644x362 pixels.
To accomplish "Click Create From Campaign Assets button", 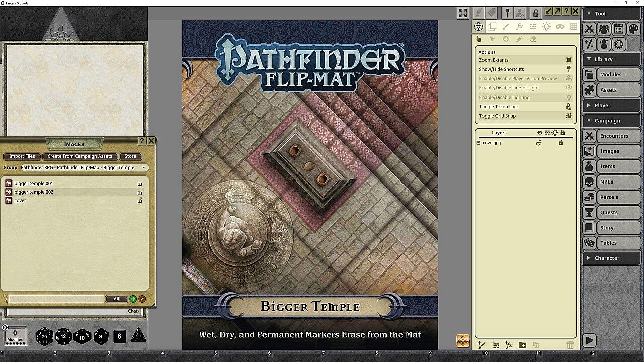I will [80, 156].
